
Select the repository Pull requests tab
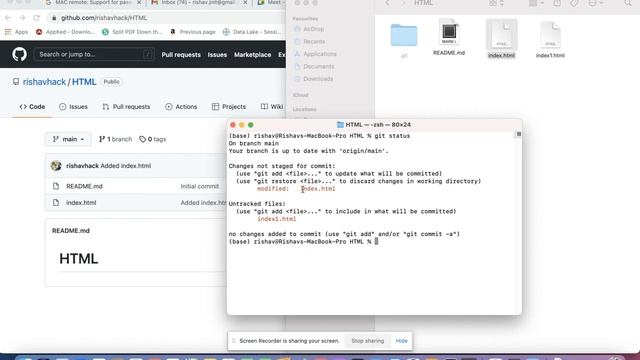[x=127, y=107]
